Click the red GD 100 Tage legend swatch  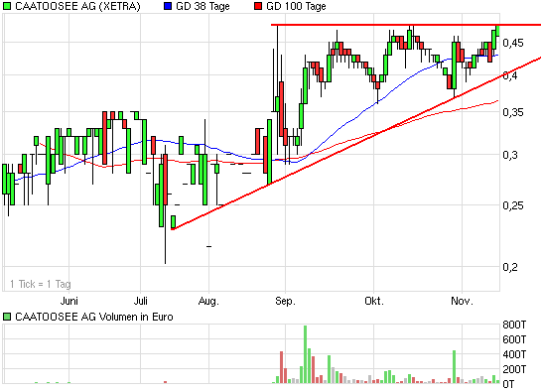click(258, 6)
